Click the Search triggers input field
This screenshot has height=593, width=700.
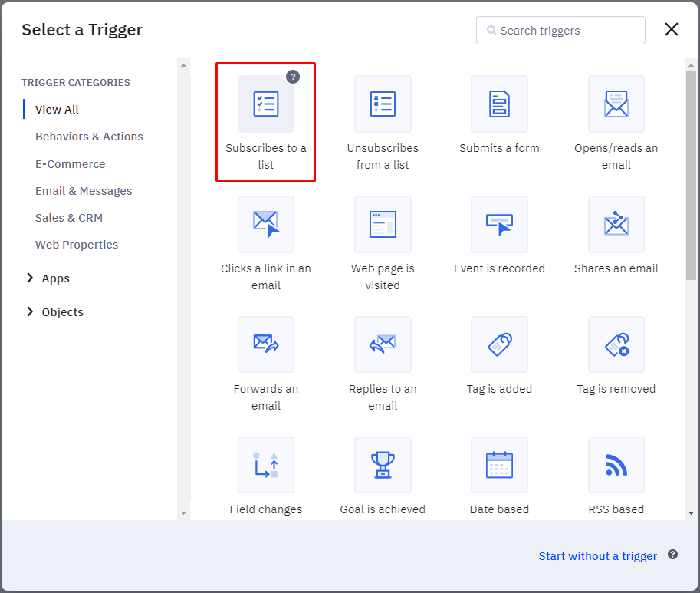[x=567, y=31]
